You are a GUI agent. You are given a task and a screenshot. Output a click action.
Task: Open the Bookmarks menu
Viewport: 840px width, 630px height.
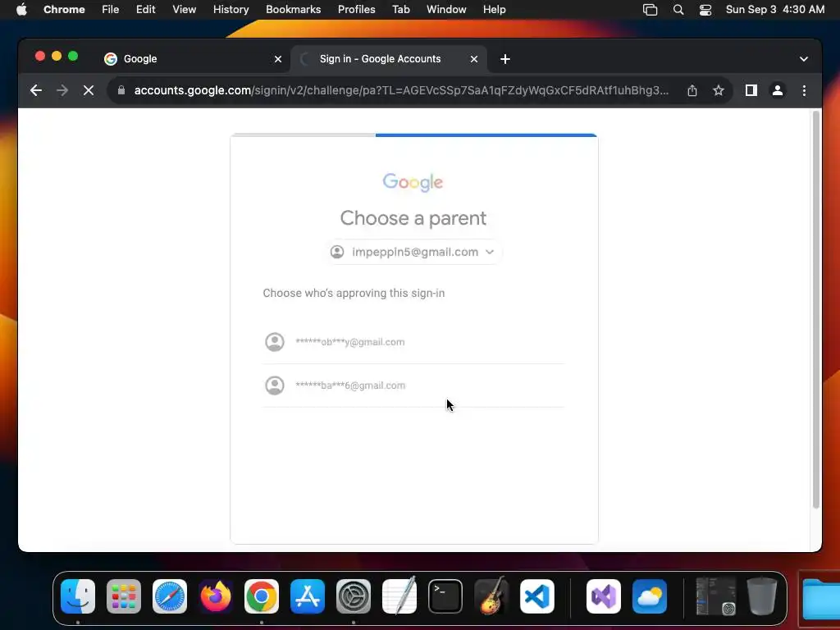point(293,10)
